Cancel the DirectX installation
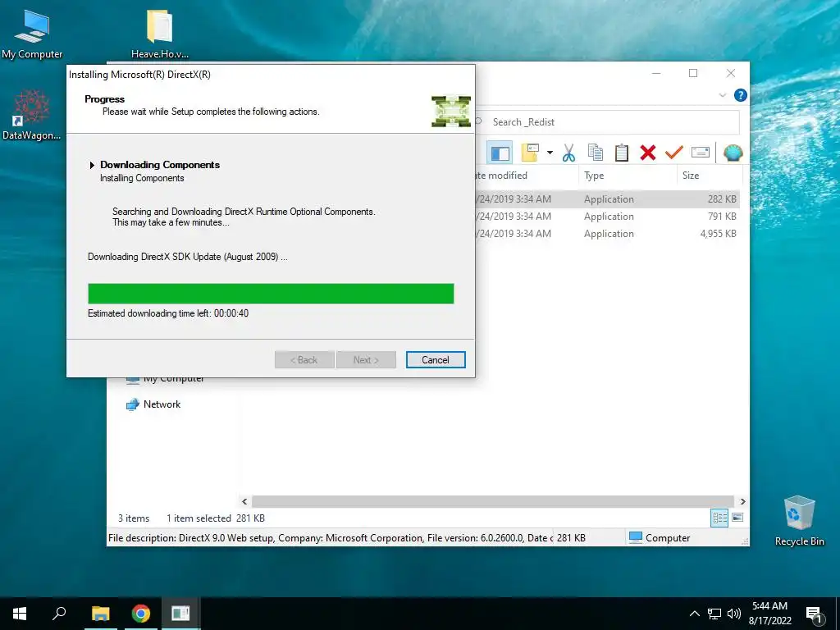This screenshot has width=840, height=630. pos(436,360)
